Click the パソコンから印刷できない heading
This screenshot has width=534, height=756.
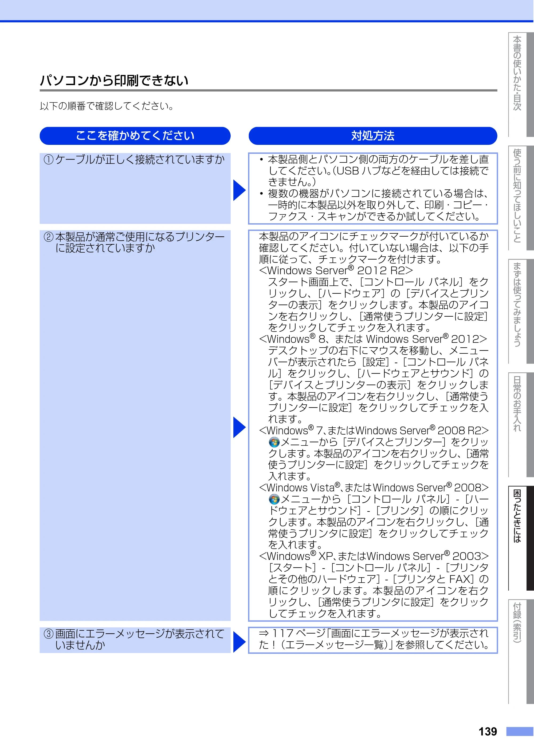coord(114,80)
